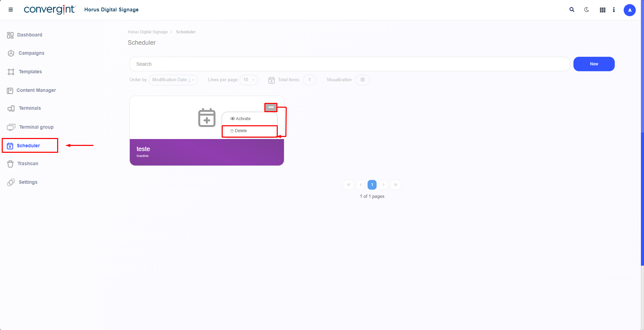Open Campaigns from sidebar
Screen dimensions: 644x330
point(31,53)
